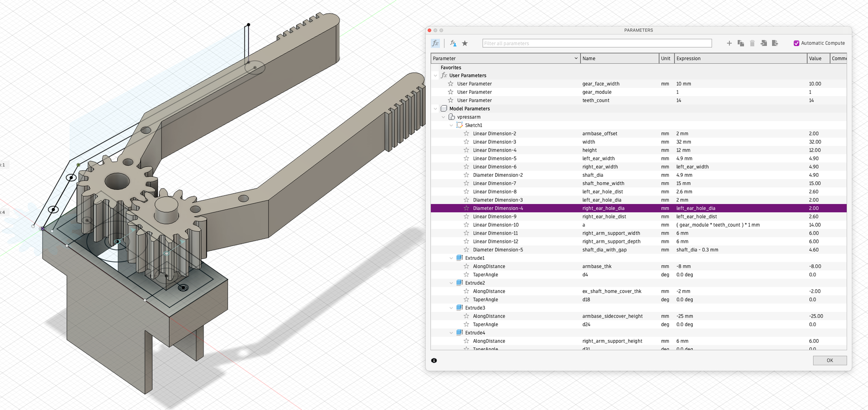Click the copy parameters icon

(741, 43)
